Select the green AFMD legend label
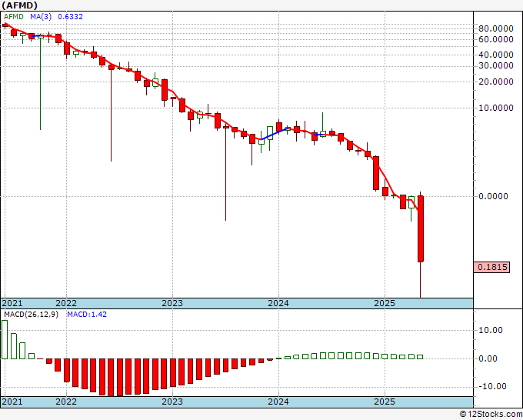This screenshot has width=523, height=420. coord(14,16)
